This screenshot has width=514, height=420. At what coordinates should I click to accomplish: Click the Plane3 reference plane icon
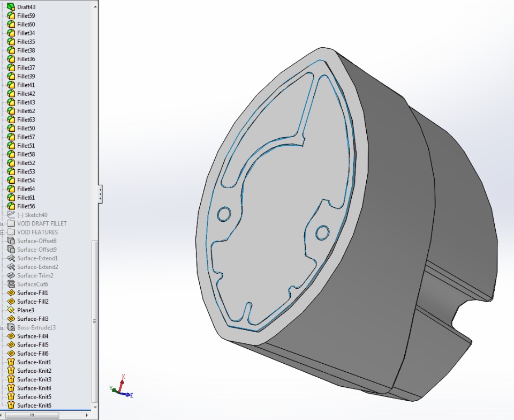(11, 310)
